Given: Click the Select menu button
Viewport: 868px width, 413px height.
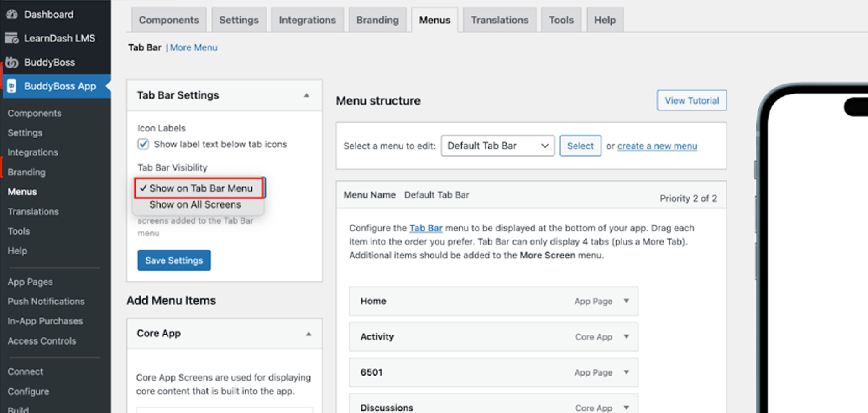Looking at the screenshot, I should 580,146.
